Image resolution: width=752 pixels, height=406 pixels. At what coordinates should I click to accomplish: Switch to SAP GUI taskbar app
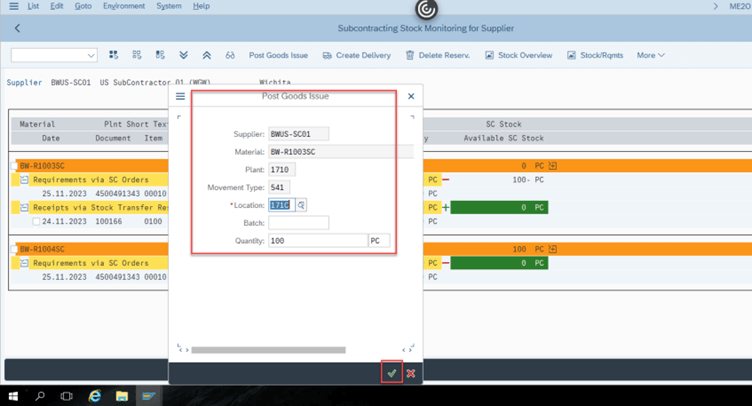click(149, 396)
